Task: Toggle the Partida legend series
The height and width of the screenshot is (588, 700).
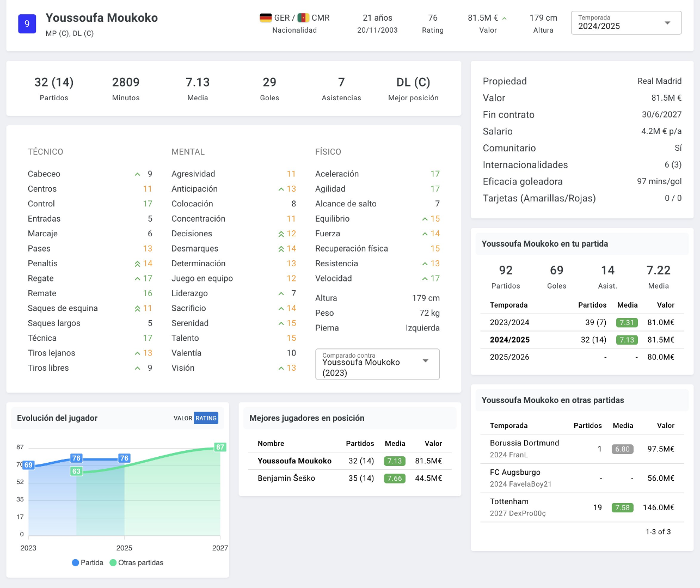Action: coord(88,563)
